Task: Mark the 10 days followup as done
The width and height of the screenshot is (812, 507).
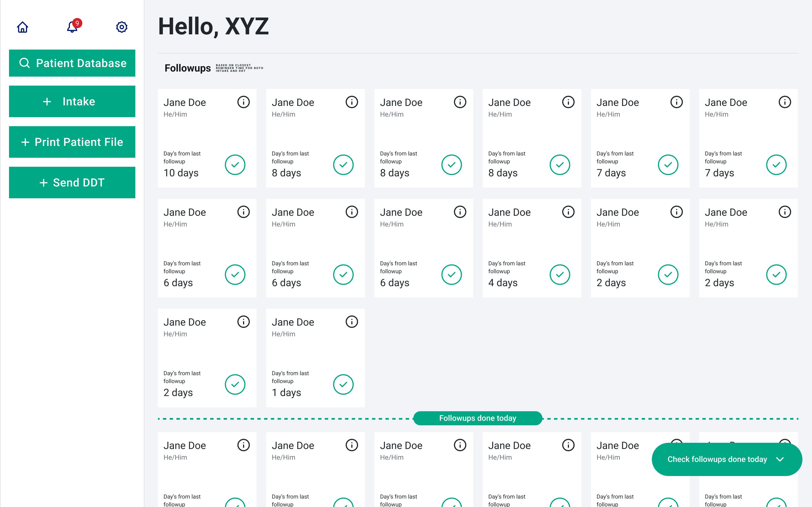Action: click(235, 164)
